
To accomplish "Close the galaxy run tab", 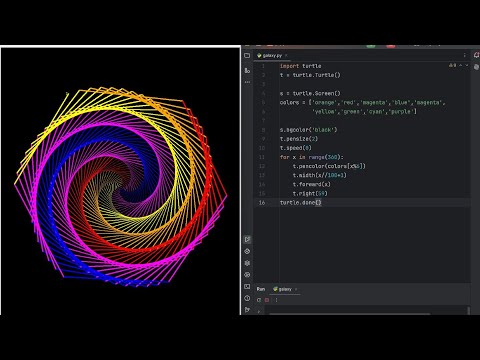I will pyautogui.click(x=296, y=289).
